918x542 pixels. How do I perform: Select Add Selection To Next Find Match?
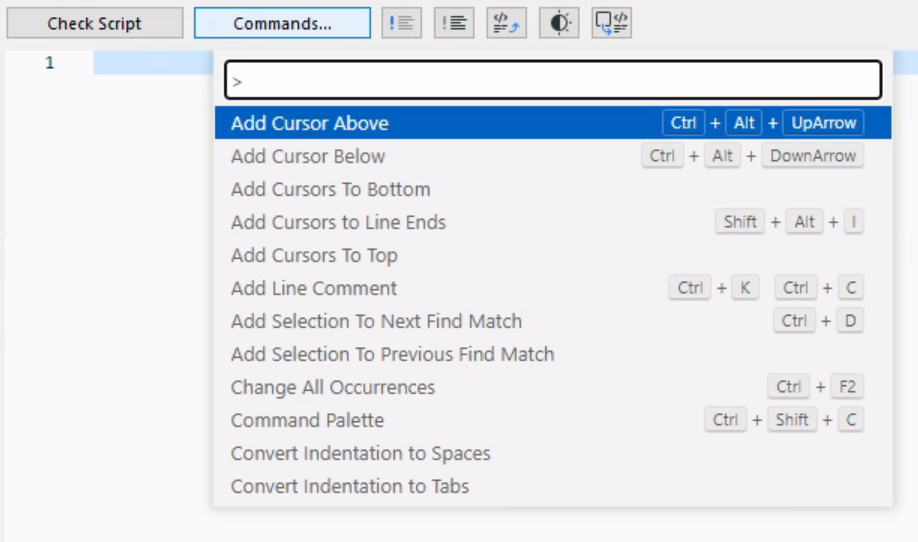click(376, 321)
